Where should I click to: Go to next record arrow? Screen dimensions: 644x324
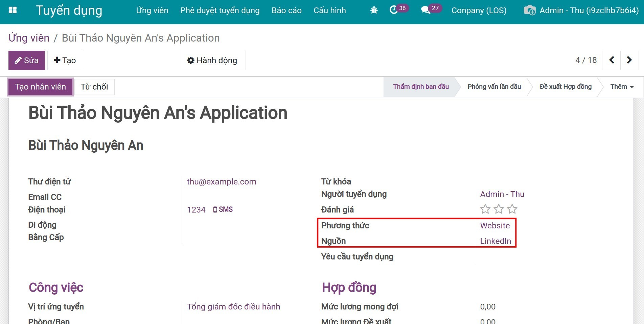pyautogui.click(x=629, y=60)
